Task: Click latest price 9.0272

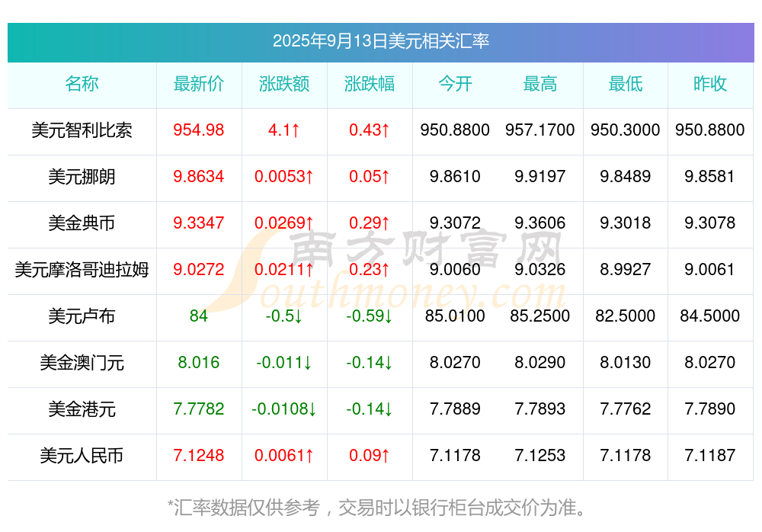Action: pyautogui.click(x=199, y=269)
